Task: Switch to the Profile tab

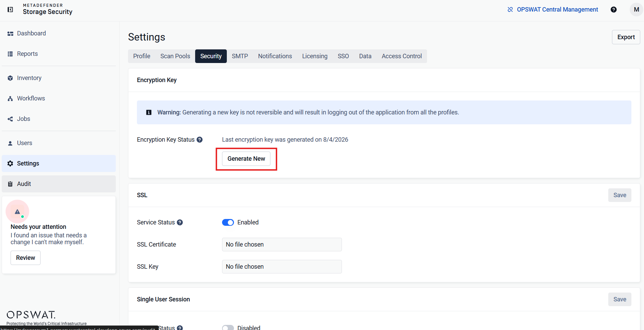Action: [x=142, y=56]
